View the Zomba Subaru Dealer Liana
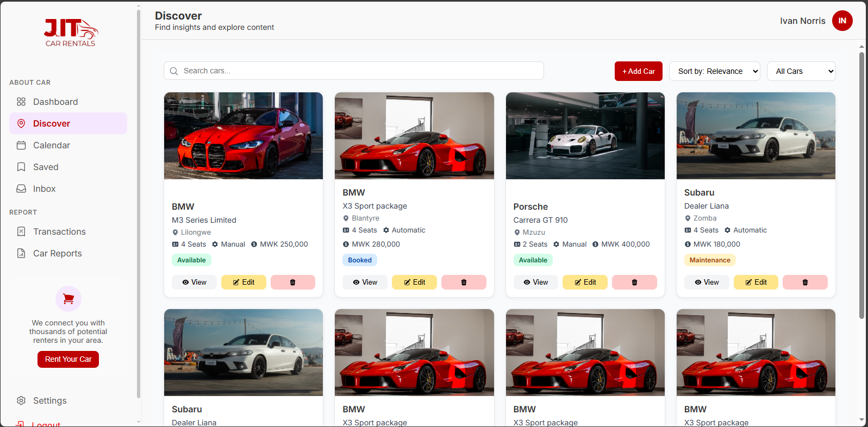Image resolution: width=868 pixels, height=427 pixels. tap(707, 282)
